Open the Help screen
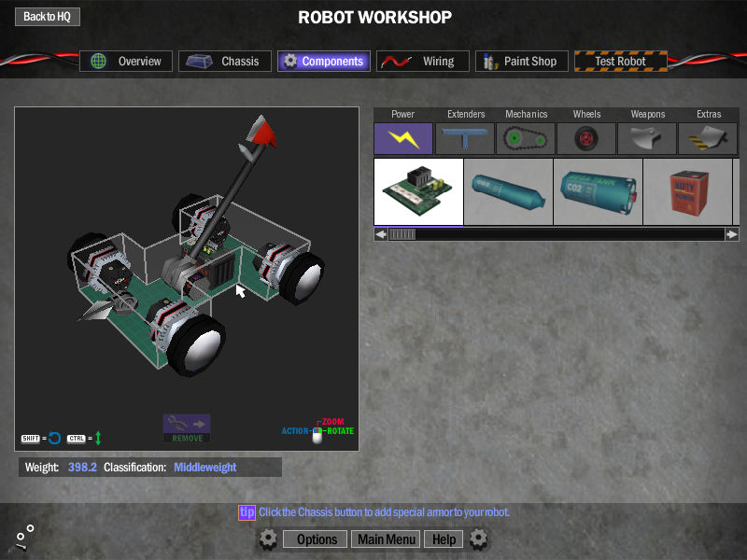The height and width of the screenshot is (560, 747). click(444, 539)
